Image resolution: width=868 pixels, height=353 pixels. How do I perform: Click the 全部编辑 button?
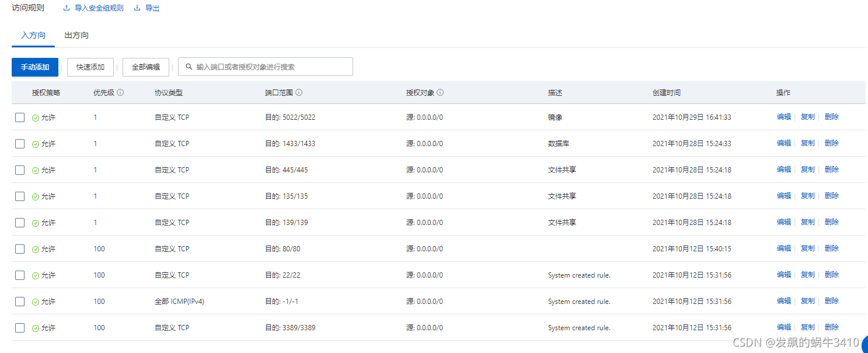point(146,67)
